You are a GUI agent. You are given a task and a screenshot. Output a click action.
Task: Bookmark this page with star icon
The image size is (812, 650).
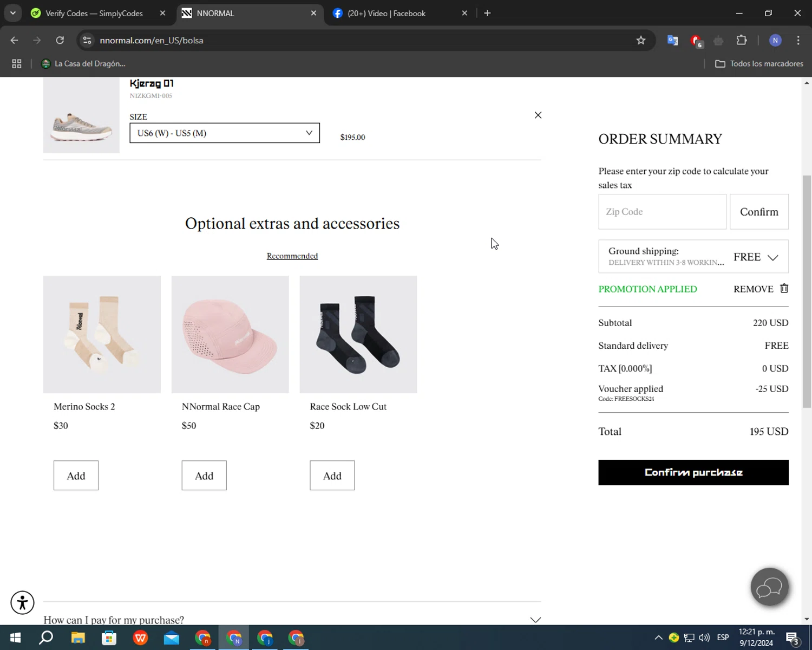coord(641,40)
